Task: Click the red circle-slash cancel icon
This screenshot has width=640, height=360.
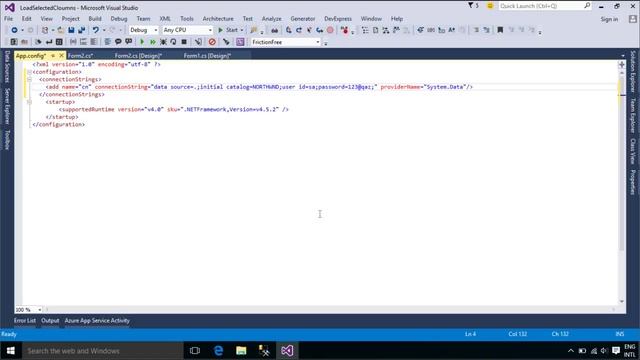Action: (x=212, y=42)
